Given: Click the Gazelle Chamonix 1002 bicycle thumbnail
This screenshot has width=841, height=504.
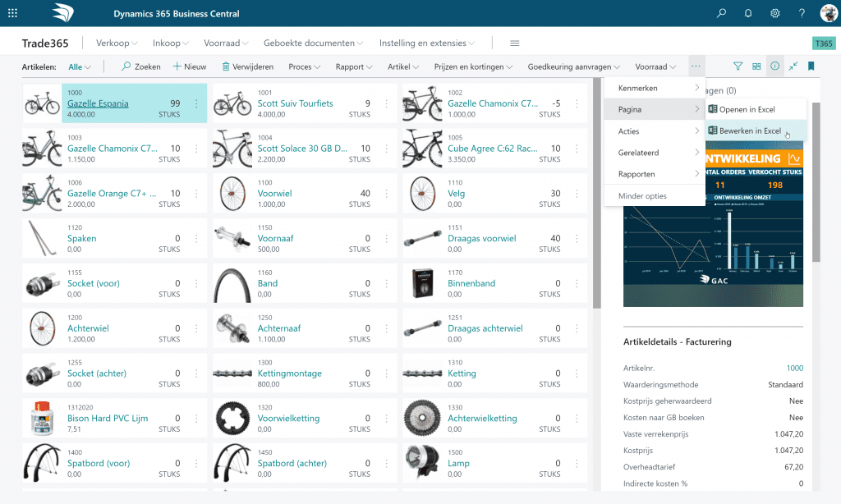Looking at the screenshot, I should 422,103.
